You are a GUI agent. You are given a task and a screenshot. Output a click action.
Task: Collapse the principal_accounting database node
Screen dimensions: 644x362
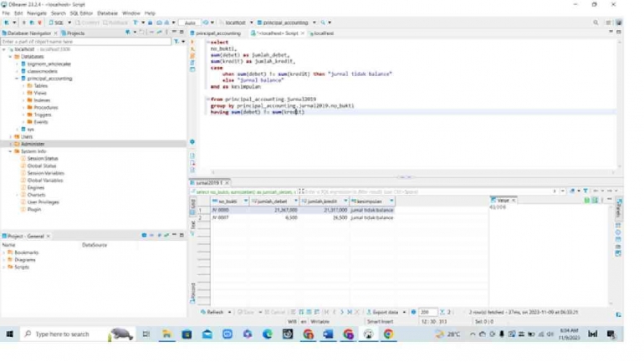pyautogui.click(x=17, y=79)
